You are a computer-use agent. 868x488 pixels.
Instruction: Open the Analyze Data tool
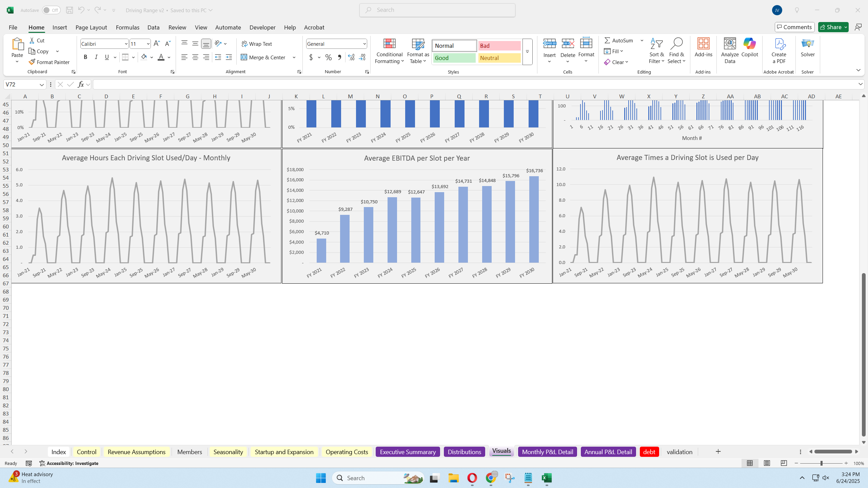pos(729,50)
